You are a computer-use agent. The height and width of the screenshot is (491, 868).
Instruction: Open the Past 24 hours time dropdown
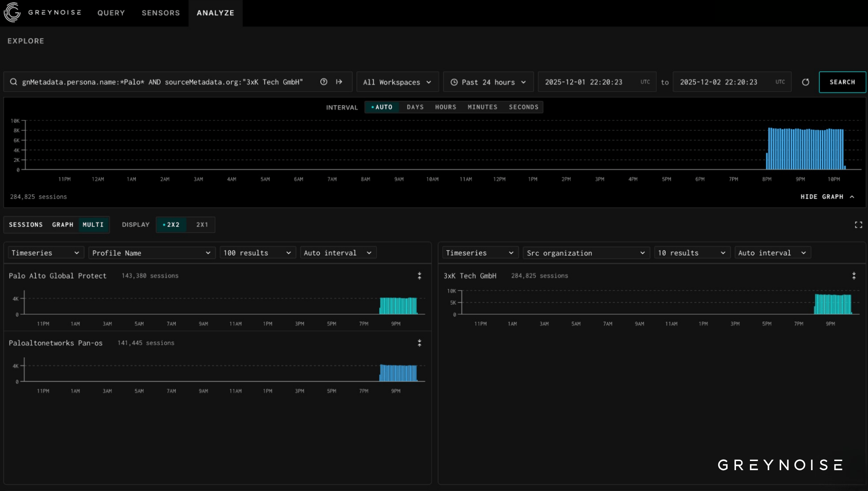tap(488, 82)
